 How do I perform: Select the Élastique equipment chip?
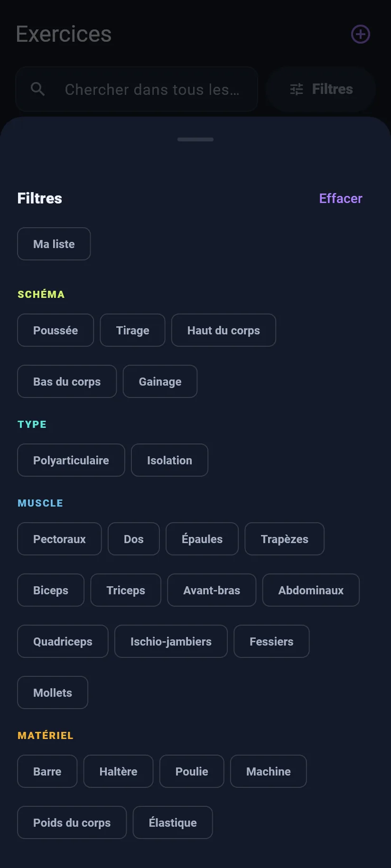(x=173, y=822)
